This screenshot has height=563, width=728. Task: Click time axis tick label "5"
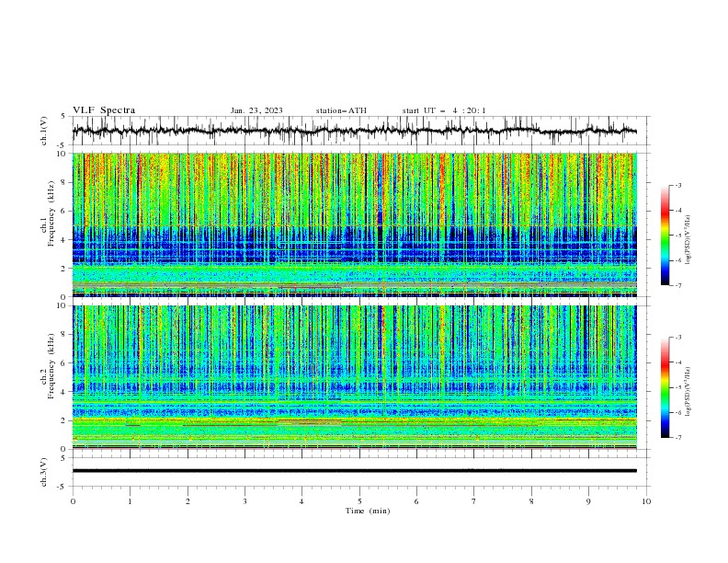coord(359,501)
